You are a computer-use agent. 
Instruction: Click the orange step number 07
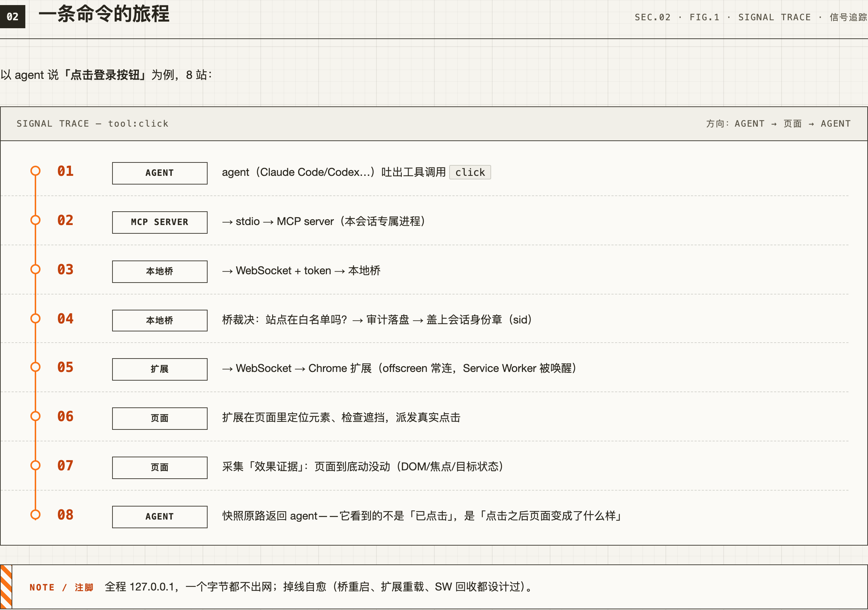(65, 466)
